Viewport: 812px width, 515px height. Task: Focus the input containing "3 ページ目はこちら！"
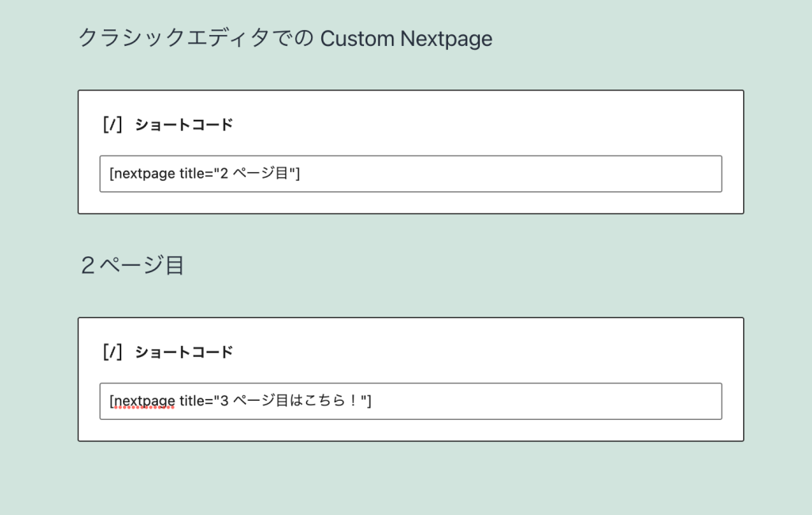tap(411, 401)
